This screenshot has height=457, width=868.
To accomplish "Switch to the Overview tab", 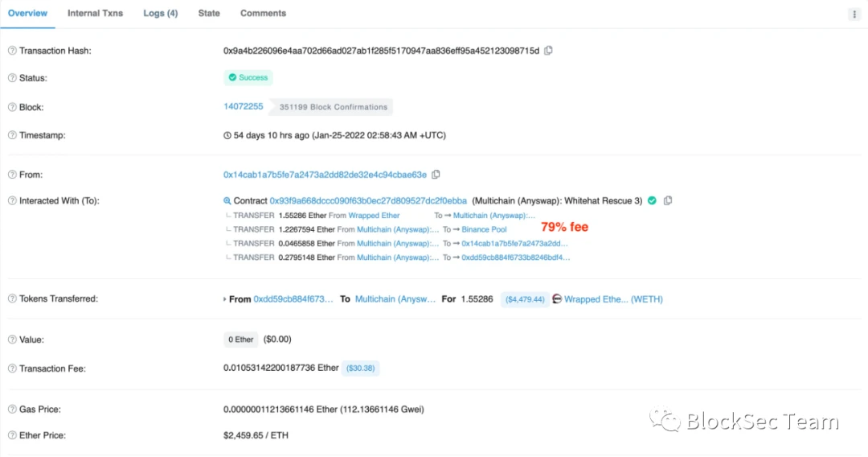I will click(27, 14).
